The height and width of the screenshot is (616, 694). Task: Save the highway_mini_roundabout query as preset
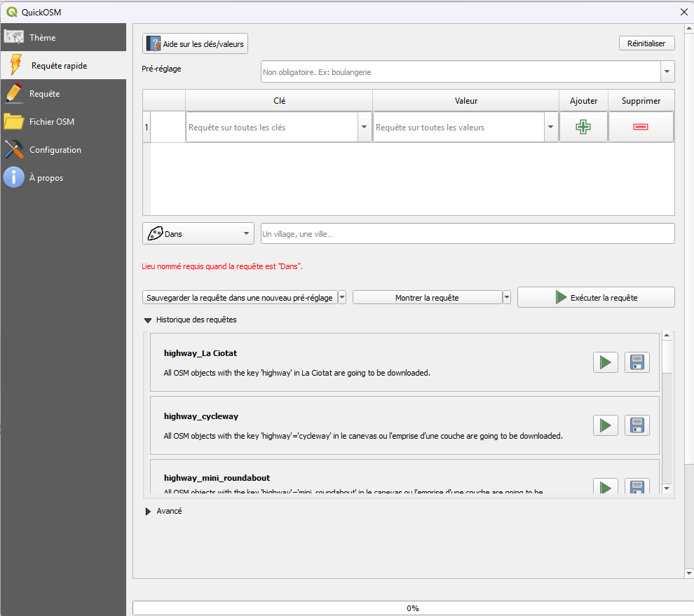[637, 486]
